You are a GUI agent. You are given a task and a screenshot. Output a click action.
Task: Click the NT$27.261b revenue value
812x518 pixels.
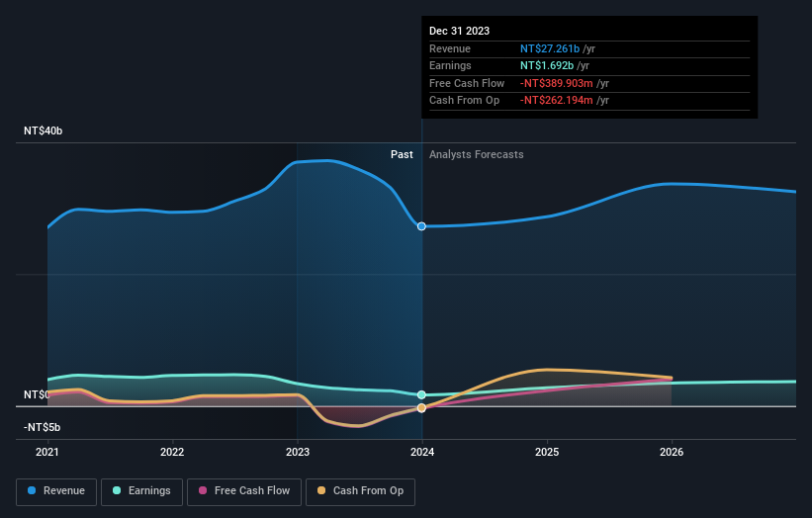[550, 48]
